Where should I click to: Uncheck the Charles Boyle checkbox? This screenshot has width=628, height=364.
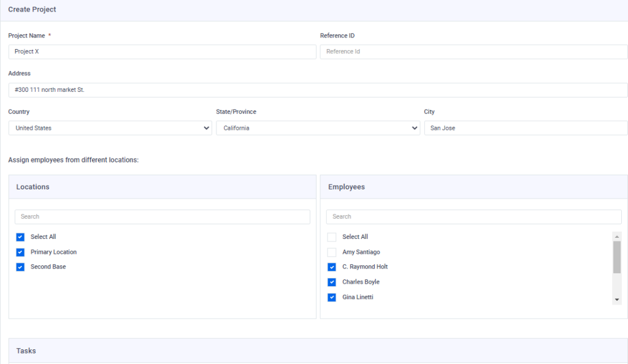coord(332,282)
